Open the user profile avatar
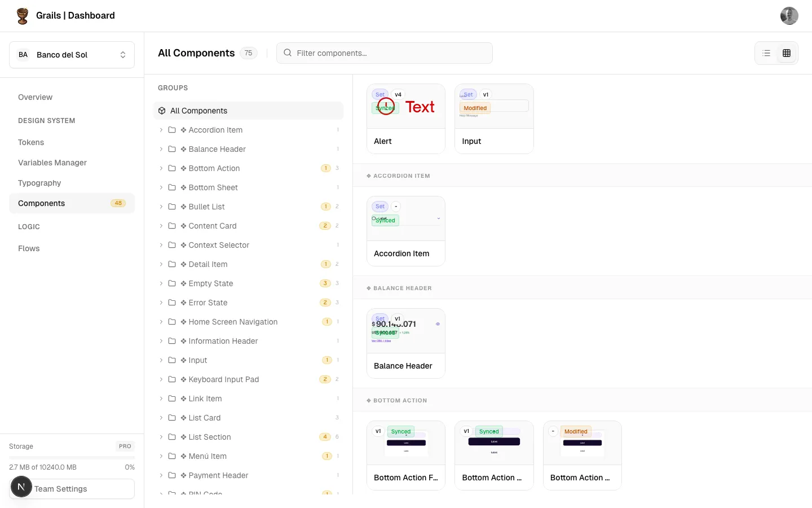The height and width of the screenshot is (508, 812). click(789, 16)
